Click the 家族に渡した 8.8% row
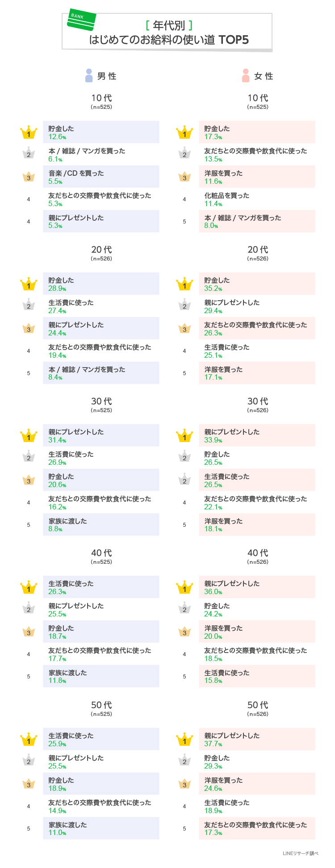Screen dimensions: 335x868 click(101, 525)
